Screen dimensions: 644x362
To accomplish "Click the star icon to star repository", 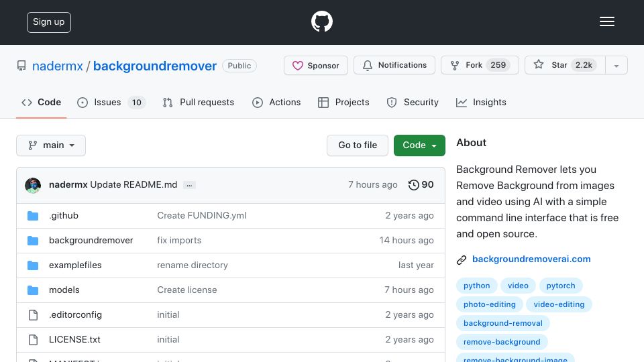I will tap(539, 64).
